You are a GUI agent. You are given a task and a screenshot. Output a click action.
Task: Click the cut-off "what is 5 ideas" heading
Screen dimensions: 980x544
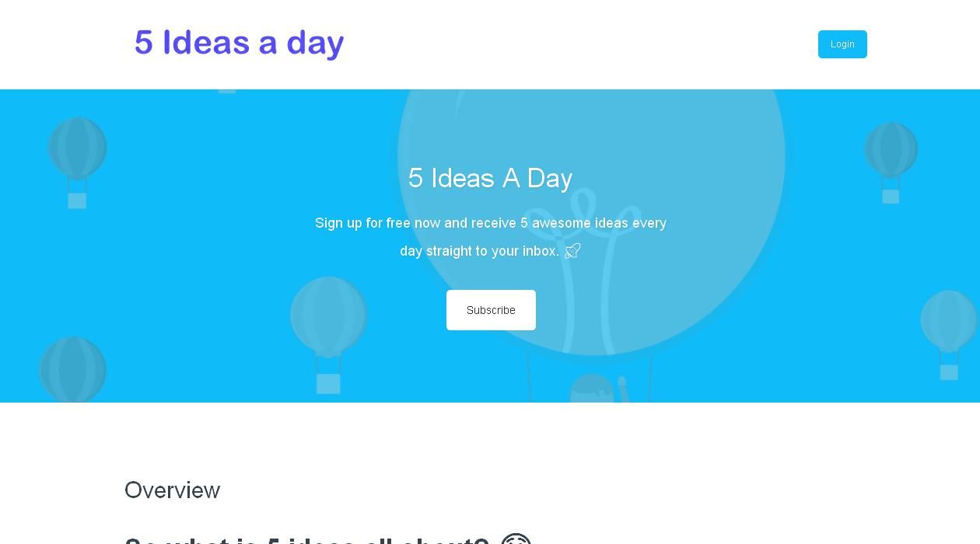click(x=306, y=539)
